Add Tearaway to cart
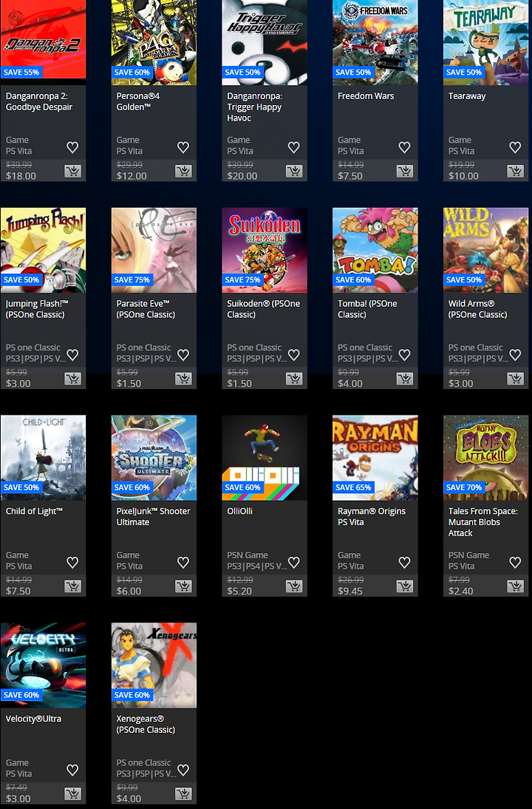This screenshot has height=809, width=532. 515,172
